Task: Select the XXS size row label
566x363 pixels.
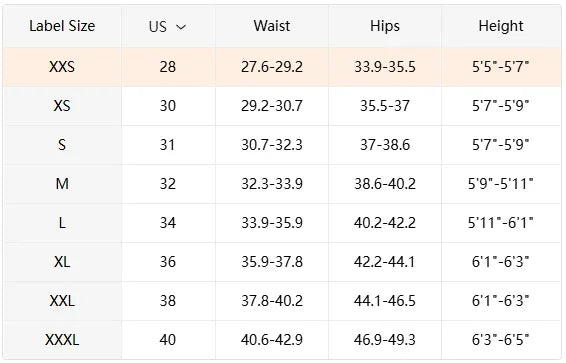Action: 62,67
